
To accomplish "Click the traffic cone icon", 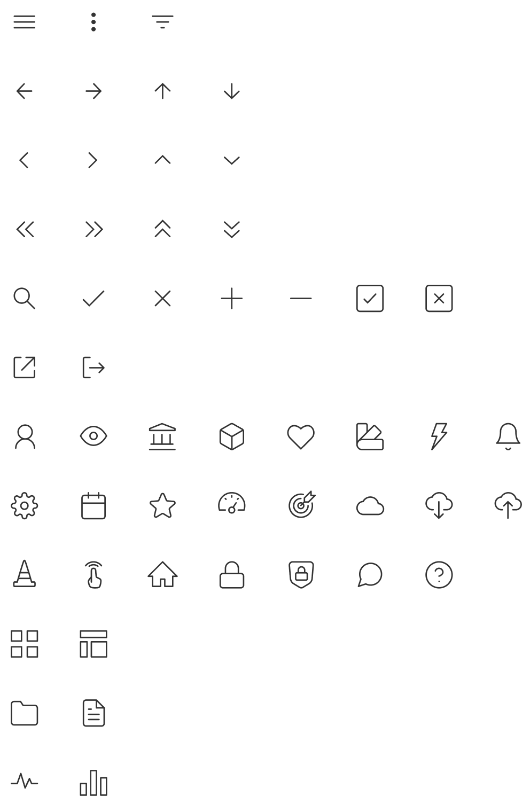I will coord(25,574).
